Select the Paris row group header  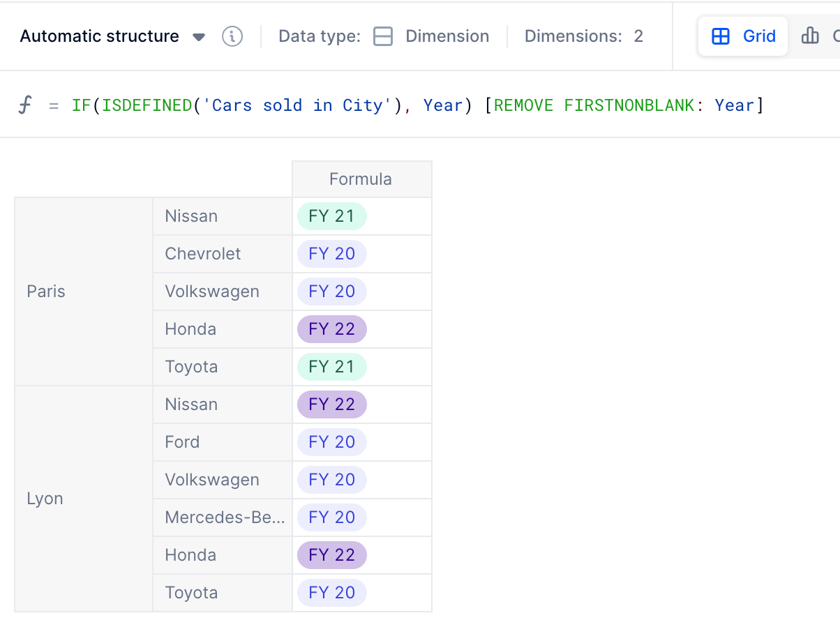point(84,292)
